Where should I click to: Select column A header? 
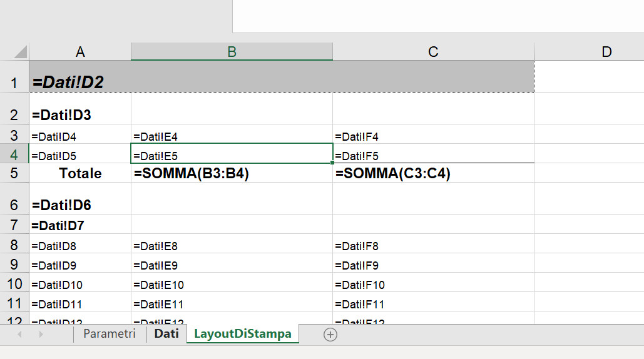pos(80,52)
